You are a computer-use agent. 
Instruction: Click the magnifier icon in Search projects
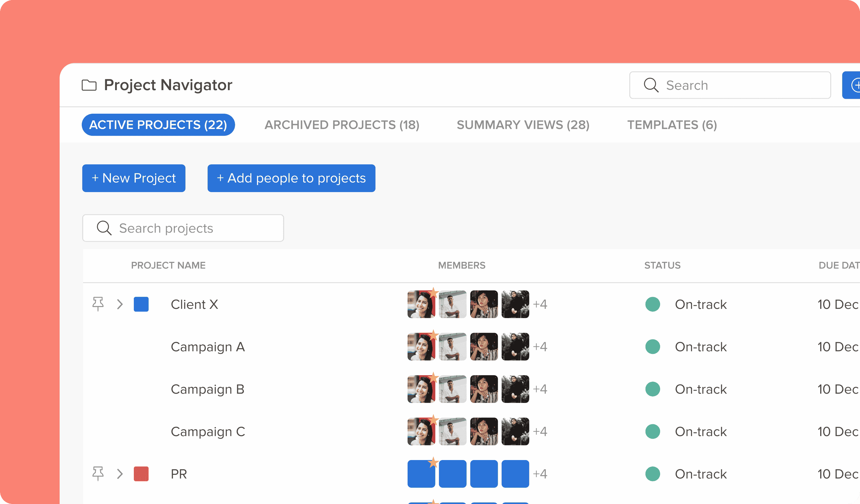(x=104, y=228)
